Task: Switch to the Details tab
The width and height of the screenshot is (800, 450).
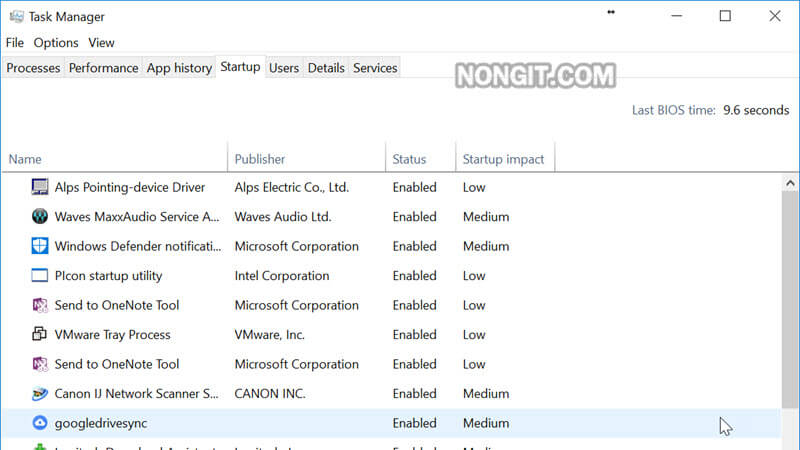Action: (x=326, y=68)
